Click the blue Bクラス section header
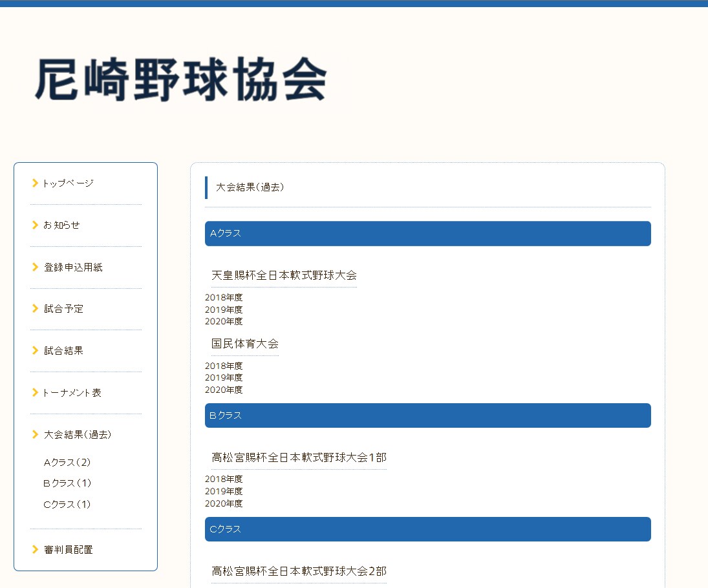The image size is (708, 588). click(427, 415)
